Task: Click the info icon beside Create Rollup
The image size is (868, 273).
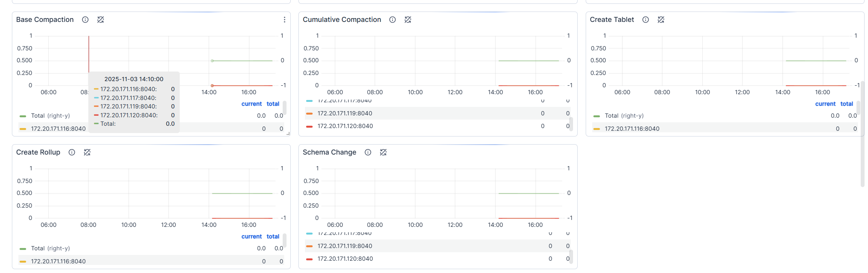Action: 72,152
